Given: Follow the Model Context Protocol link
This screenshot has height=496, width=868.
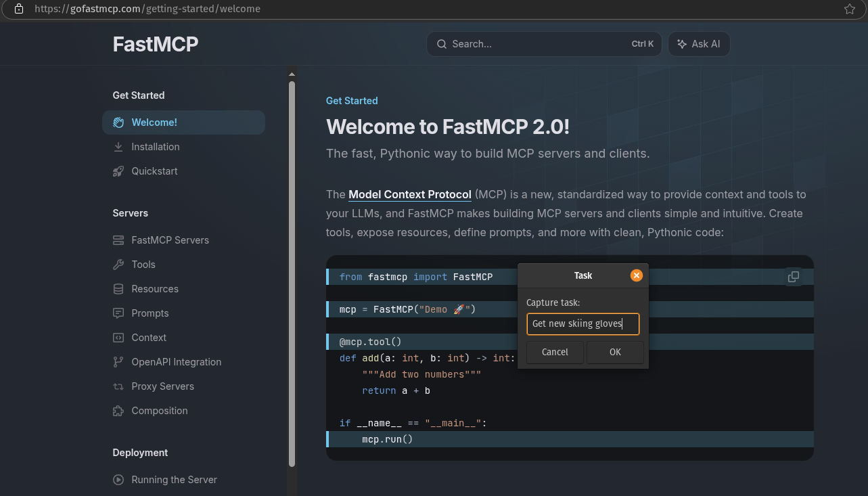Looking at the screenshot, I should pyautogui.click(x=410, y=194).
